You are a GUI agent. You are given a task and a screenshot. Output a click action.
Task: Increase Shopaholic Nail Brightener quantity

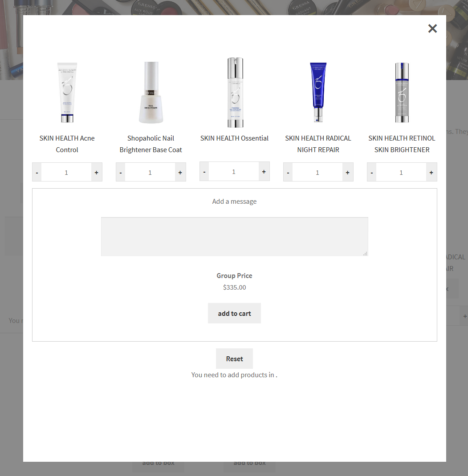180,172
